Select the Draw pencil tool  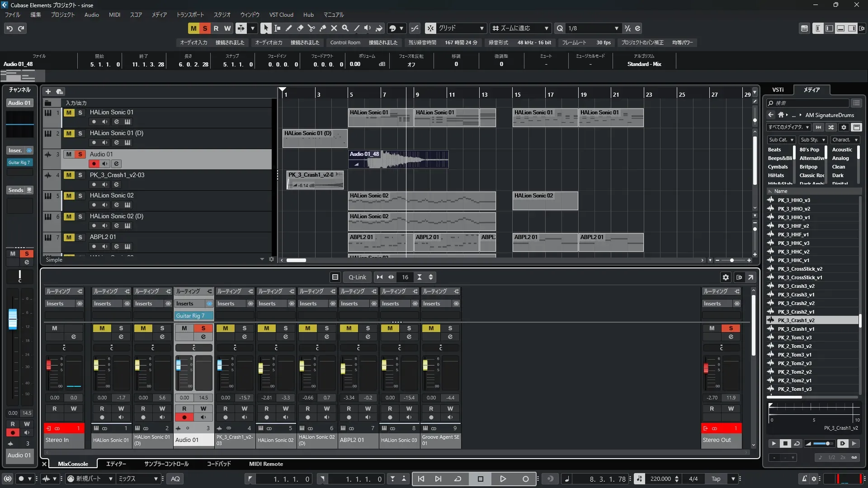pos(288,28)
